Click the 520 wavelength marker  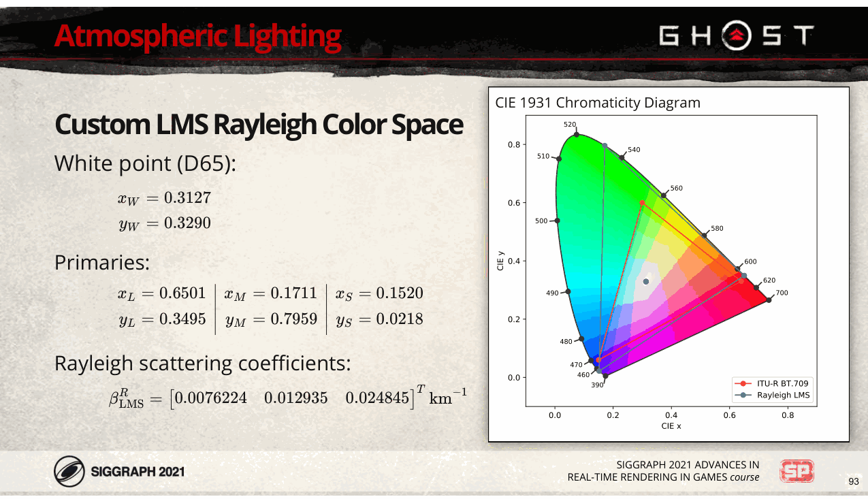576,134
